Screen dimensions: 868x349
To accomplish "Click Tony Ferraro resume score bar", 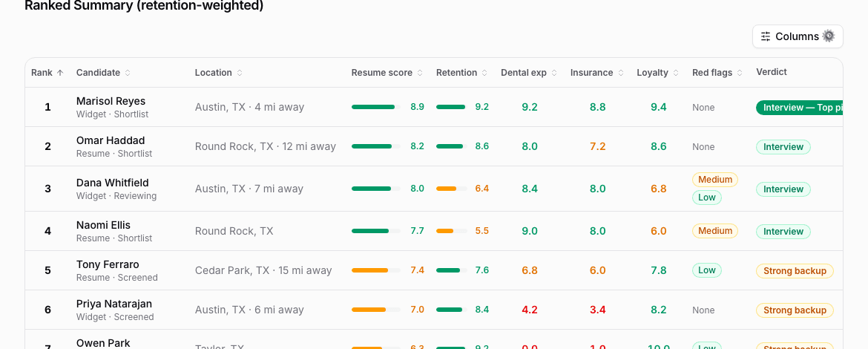I will coord(376,270).
